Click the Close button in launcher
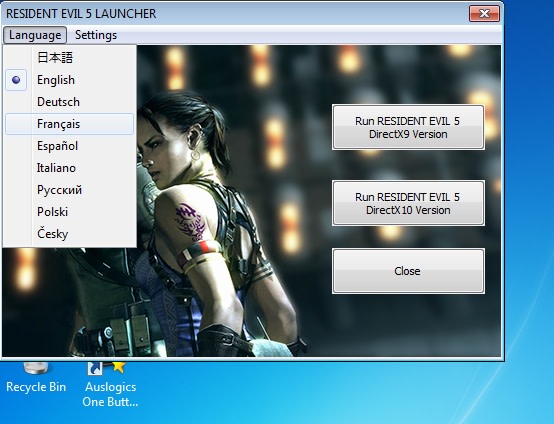 coord(408,271)
